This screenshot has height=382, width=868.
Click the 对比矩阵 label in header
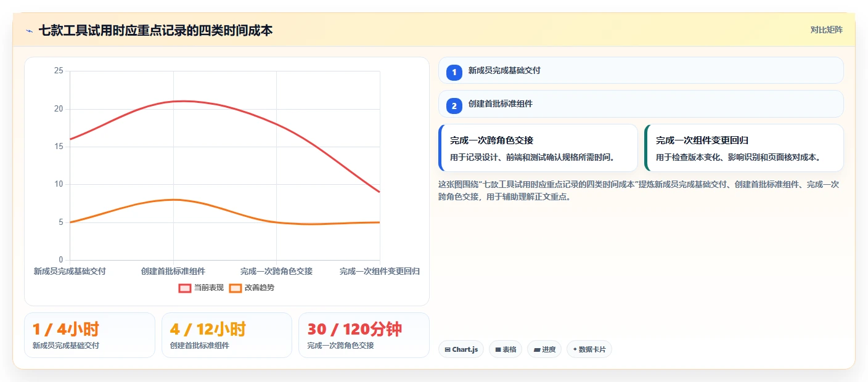pos(826,30)
